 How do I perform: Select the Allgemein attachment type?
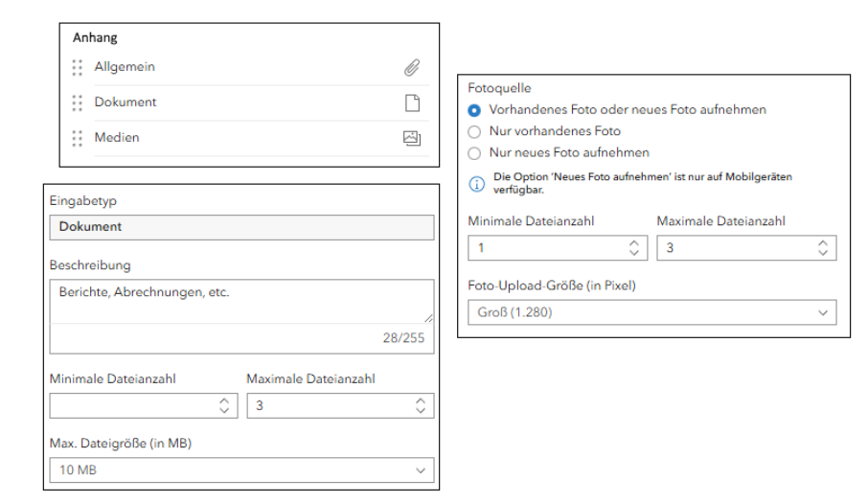250,67
